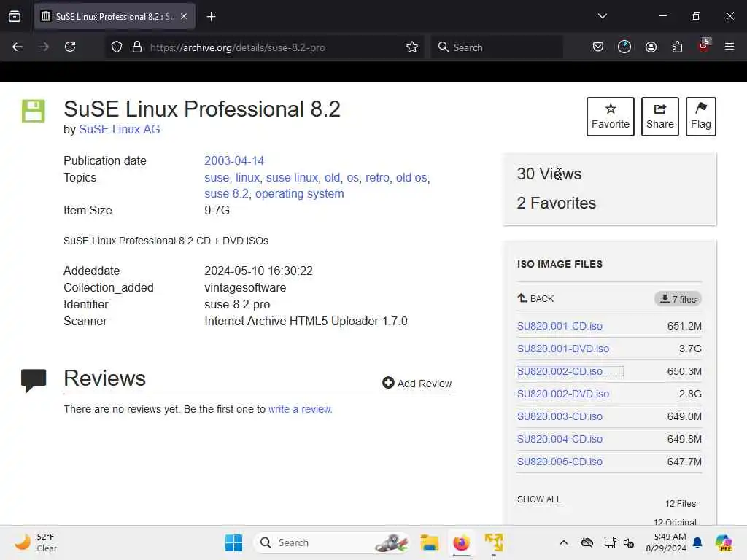The image size is (747, 560).
Task: Bookmark this page with star icon
Action: [412, 47]
